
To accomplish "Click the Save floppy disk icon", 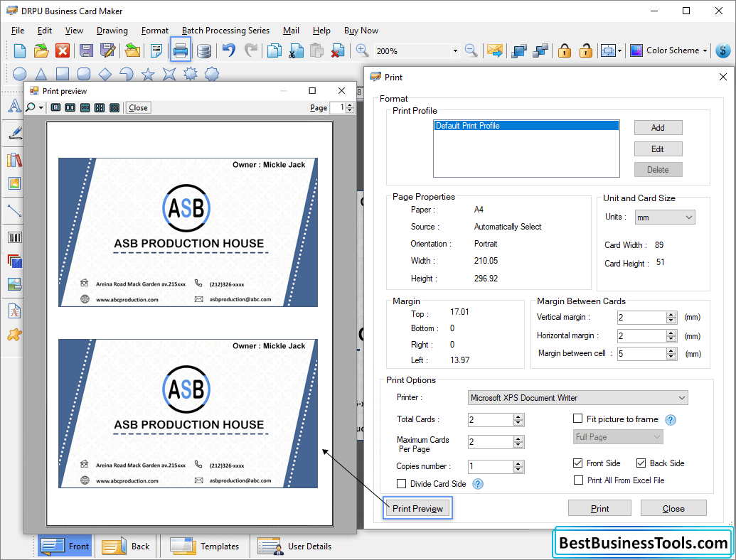I will [x=86, y=50].
